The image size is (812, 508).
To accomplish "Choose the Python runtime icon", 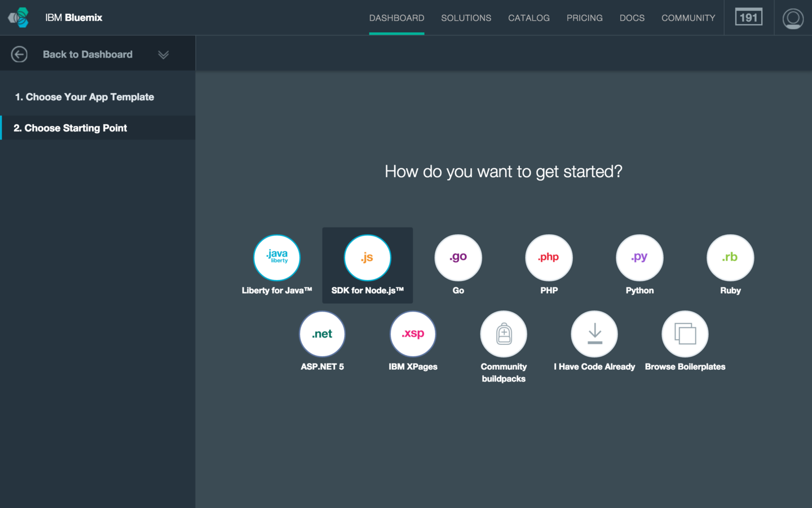I will pyautogui.click(x=640, y=257).
